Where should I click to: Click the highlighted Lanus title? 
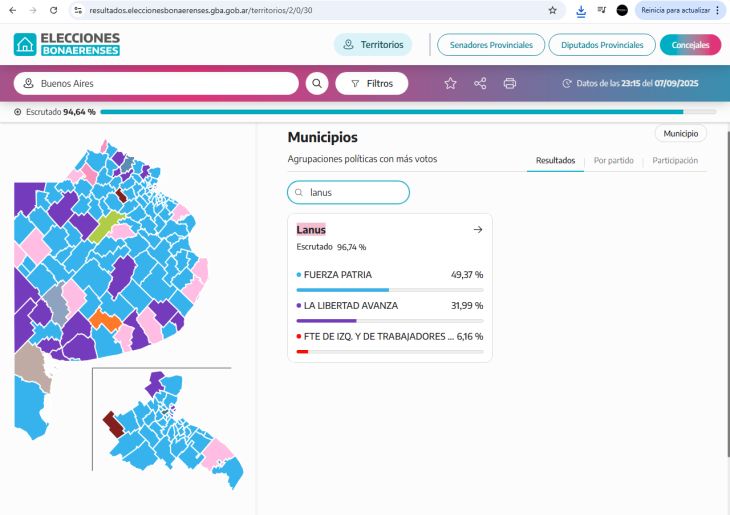coord(311,230)
